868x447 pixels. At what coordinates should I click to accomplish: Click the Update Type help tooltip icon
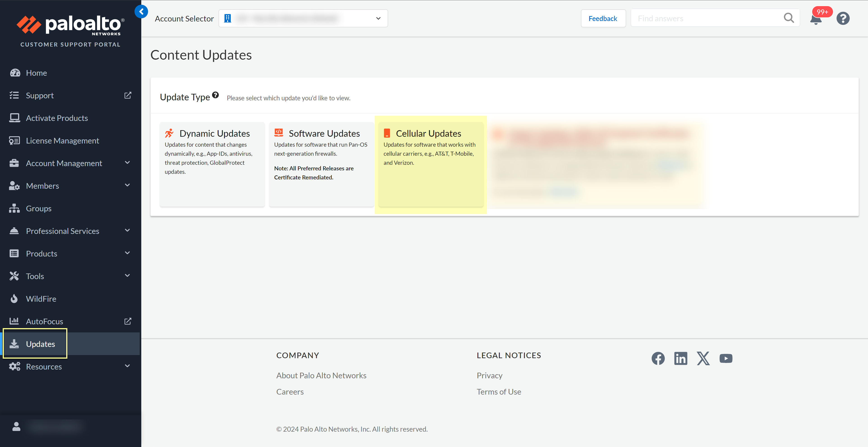(216, 95)
